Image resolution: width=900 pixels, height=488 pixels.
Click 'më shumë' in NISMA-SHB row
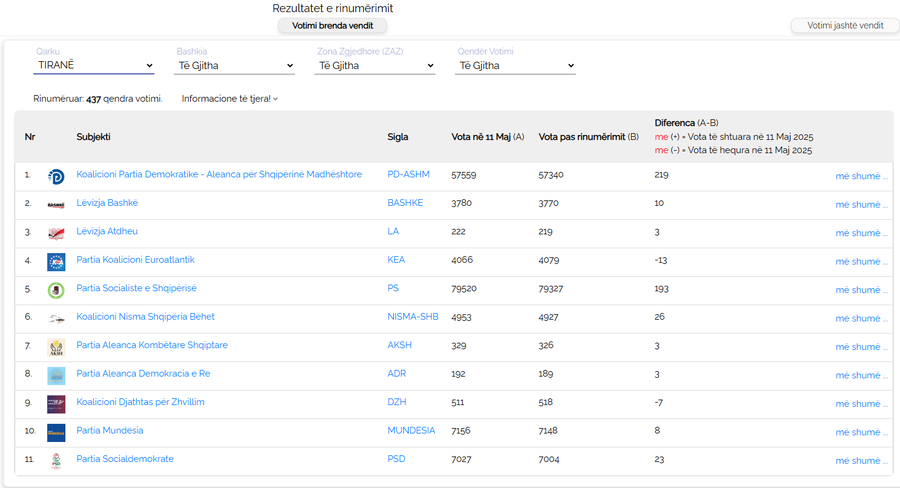coord(862,318)
